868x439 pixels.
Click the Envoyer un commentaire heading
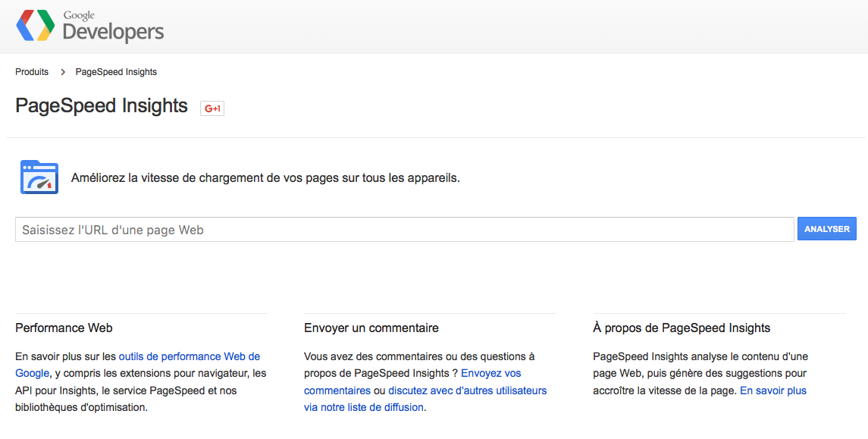tap(371, 328)
